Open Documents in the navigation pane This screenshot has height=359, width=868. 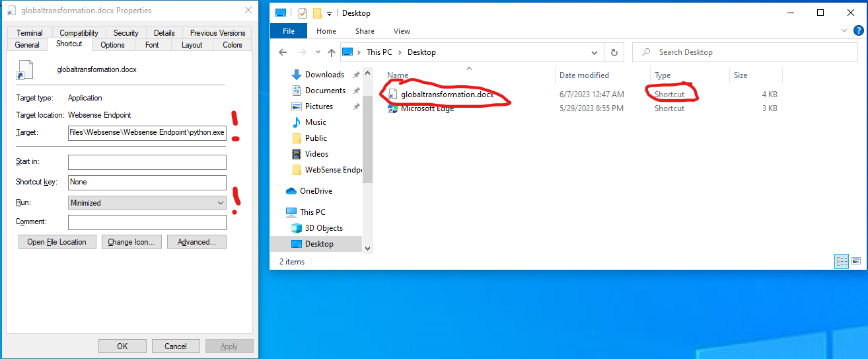click(x=325, y=91)
